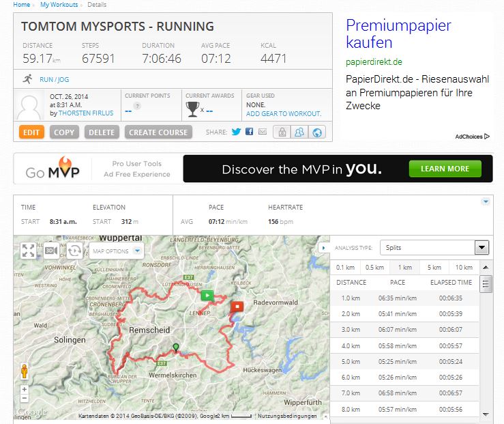Collapse the stats panel arrow at top right
The height and width of the screenshot is (424, 504).
point(485,201)
